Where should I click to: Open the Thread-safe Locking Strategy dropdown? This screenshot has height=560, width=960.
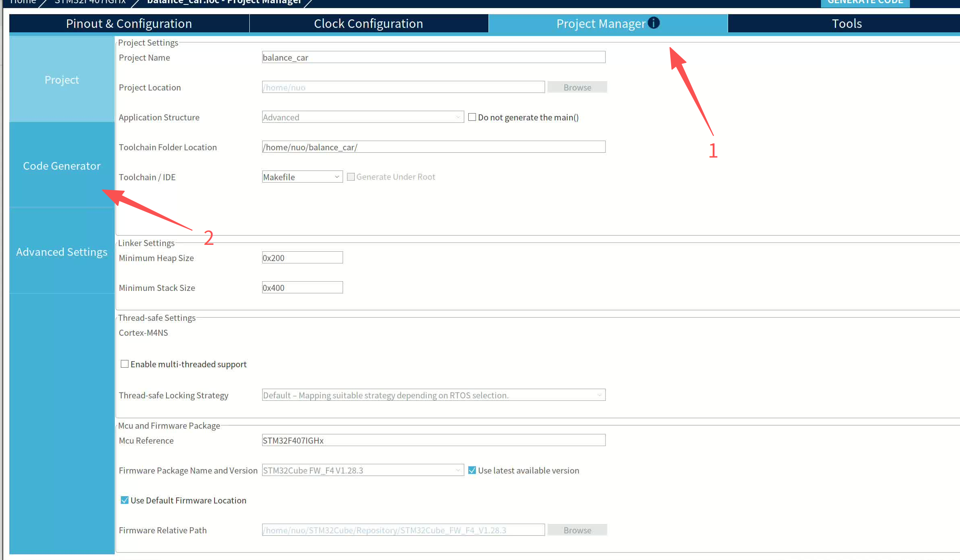click(x=434, y=395)
